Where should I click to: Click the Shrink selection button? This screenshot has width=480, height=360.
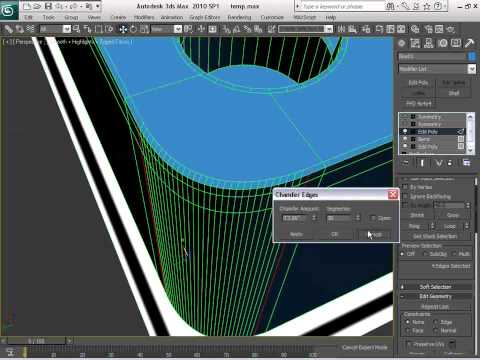[417, 215]
